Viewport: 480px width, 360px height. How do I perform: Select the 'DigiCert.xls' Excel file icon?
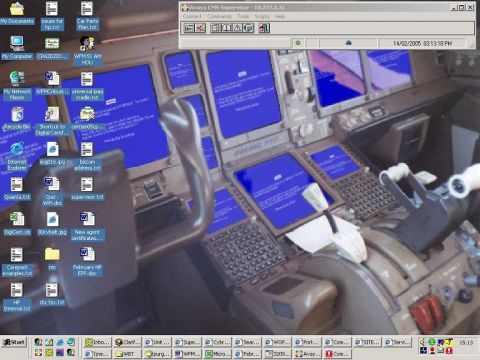tap(17, 224)
